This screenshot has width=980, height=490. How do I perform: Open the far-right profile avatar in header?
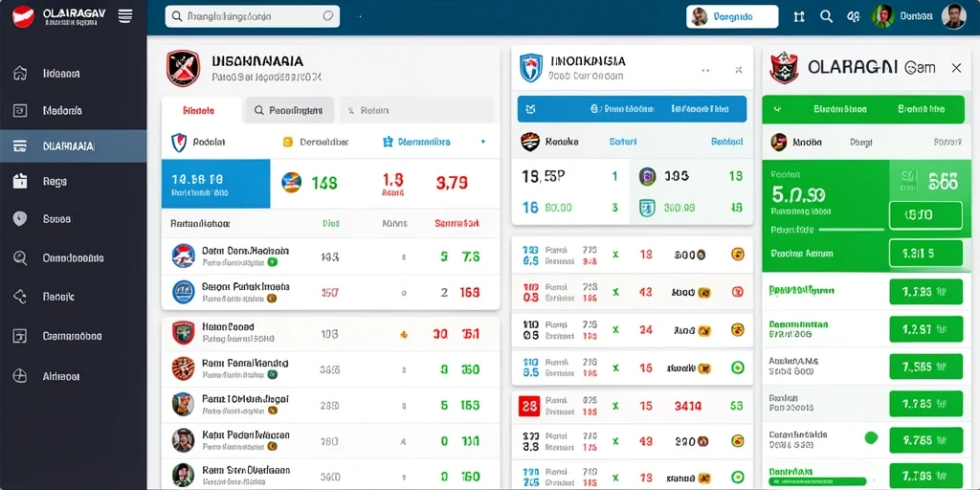coord(953,17)
